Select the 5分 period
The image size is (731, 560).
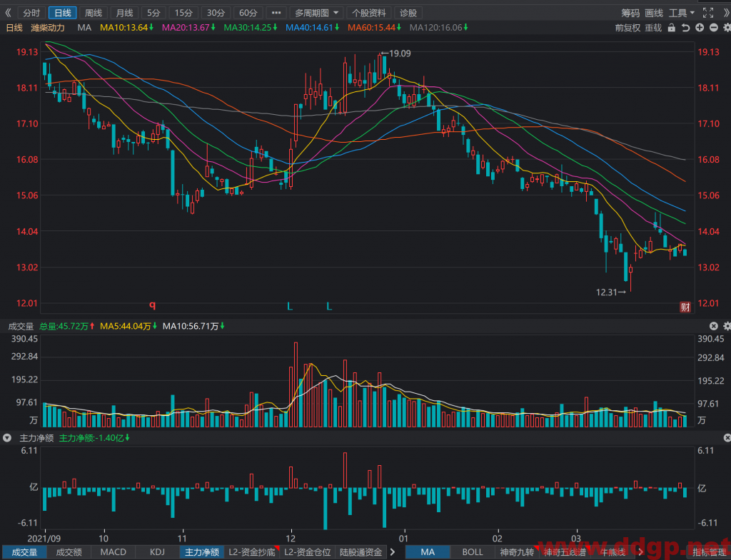click(153, 13)
